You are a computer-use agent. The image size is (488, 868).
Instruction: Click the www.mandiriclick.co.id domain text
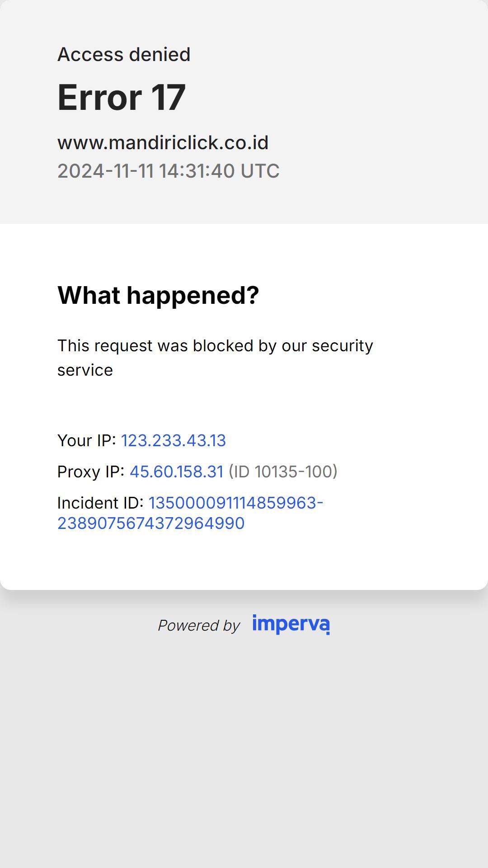pos(163,142)
